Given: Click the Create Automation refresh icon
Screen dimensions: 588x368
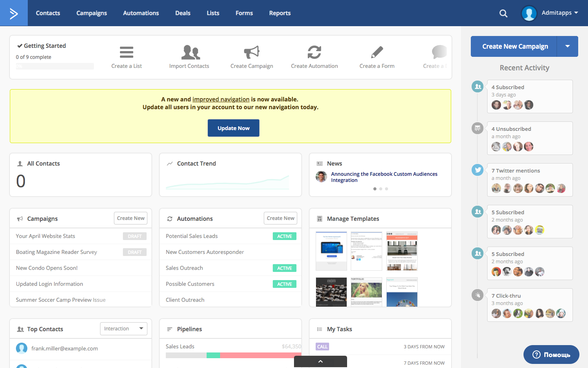Looking at the screenshot, I should pos(314,52).
